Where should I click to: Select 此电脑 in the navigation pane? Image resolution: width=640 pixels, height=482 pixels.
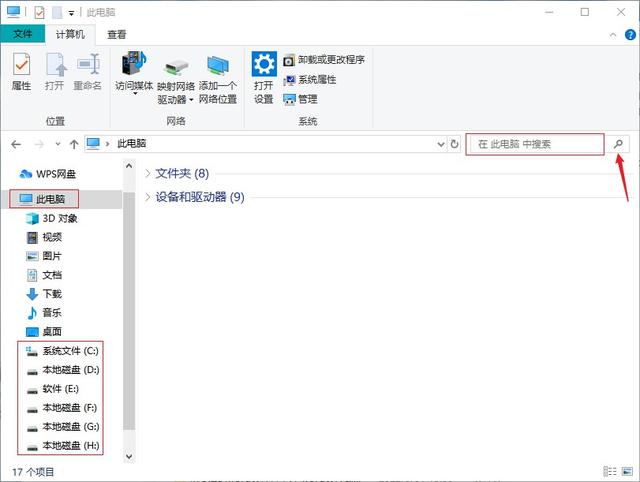(44, 199)
